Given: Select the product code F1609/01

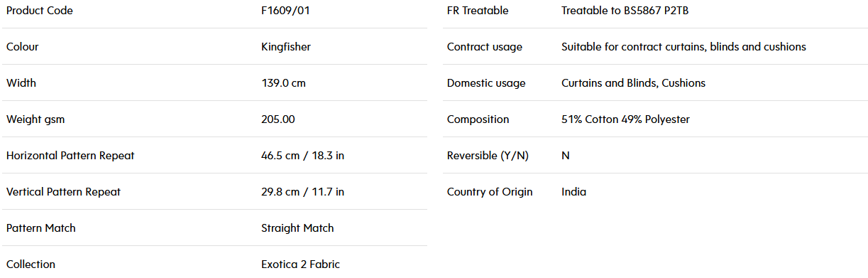Looking at the screenshot, I should pos(285,11).
